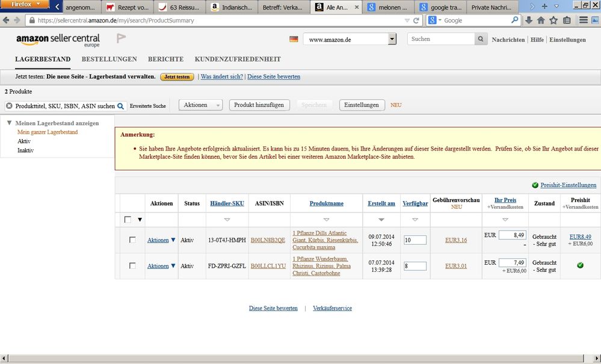The height and width of the screenshot is (364, 601).
Task: Click the Verfügbar quantity field showing 10
Action: click(415, 240)
